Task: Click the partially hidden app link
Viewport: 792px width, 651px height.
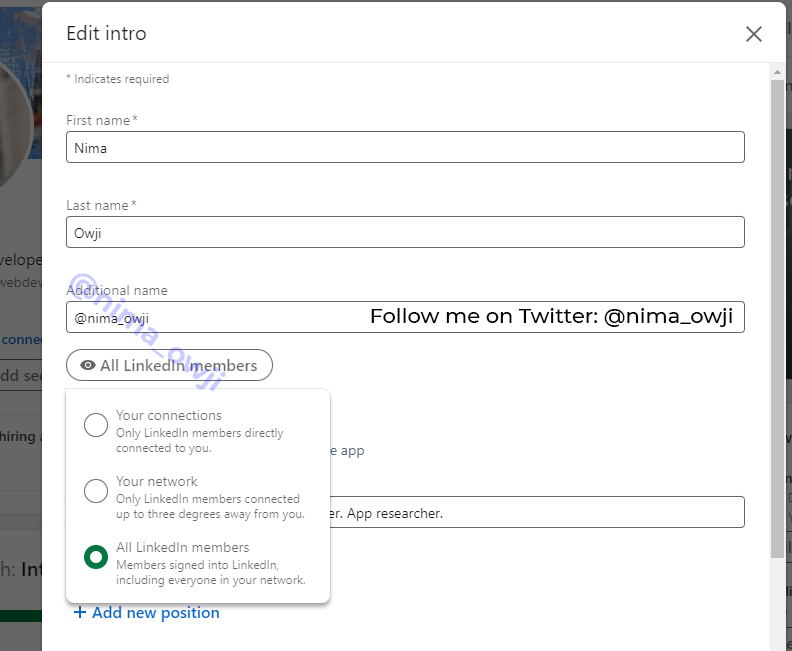Action: click(352, 451)
